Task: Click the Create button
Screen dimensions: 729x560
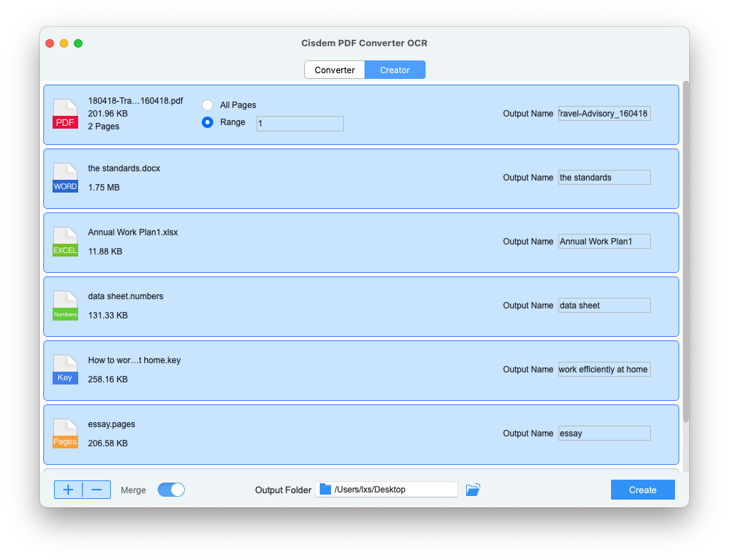Action: coord(642,490)
